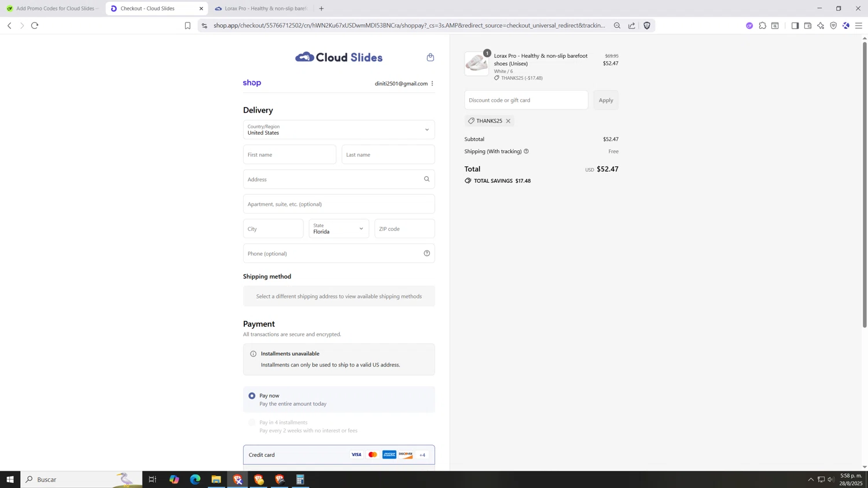Click the City input field
Viewport: 868px width, 488px height.
pyautogui.click(x=273, y=228)
